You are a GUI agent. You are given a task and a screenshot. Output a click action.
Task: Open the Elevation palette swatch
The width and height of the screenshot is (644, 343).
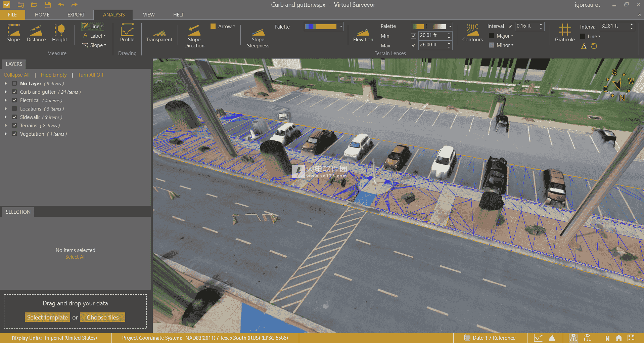(x=432, y=27)
